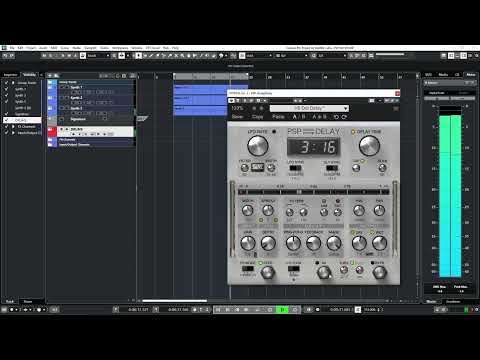Click the LFO RATE knob
Image resolution: width=480 pixels, height=360 pixels.
(258, 146)
